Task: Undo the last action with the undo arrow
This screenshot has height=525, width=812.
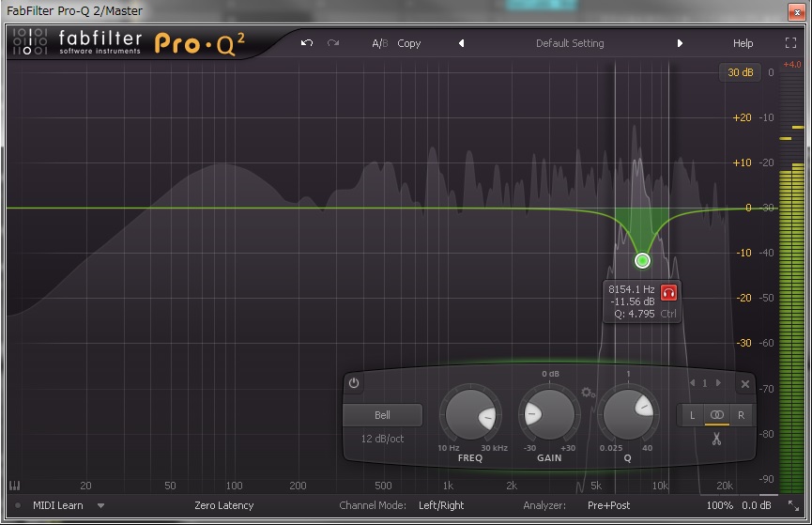Action: pos(307,43)
